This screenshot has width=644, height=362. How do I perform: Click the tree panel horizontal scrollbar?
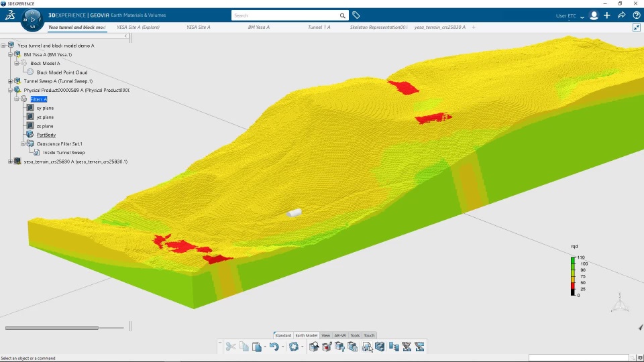[52, 328]
